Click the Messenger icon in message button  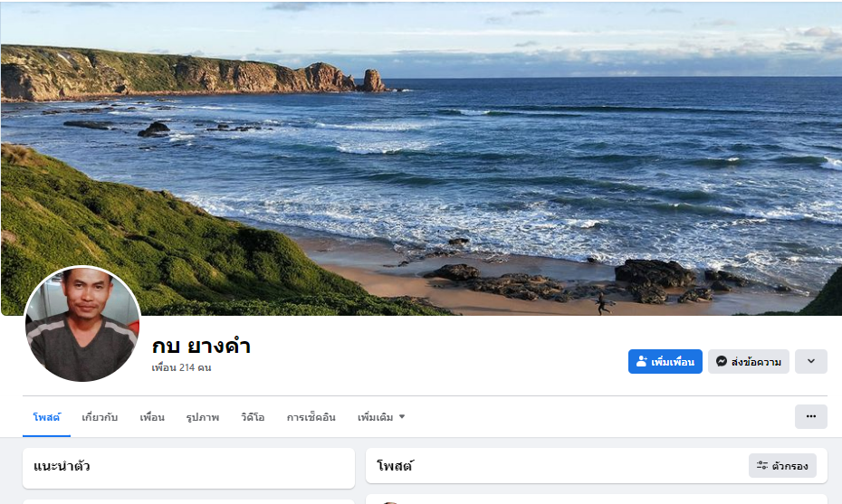[722, 362]
